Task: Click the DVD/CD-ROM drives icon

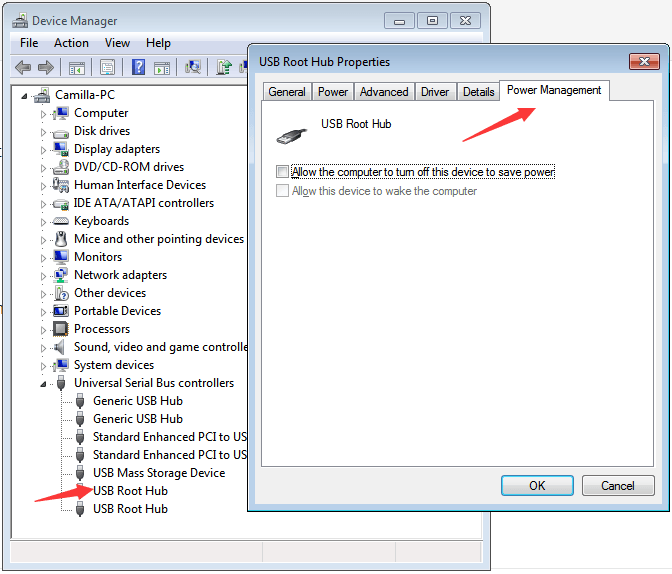Action: (60, 167)
